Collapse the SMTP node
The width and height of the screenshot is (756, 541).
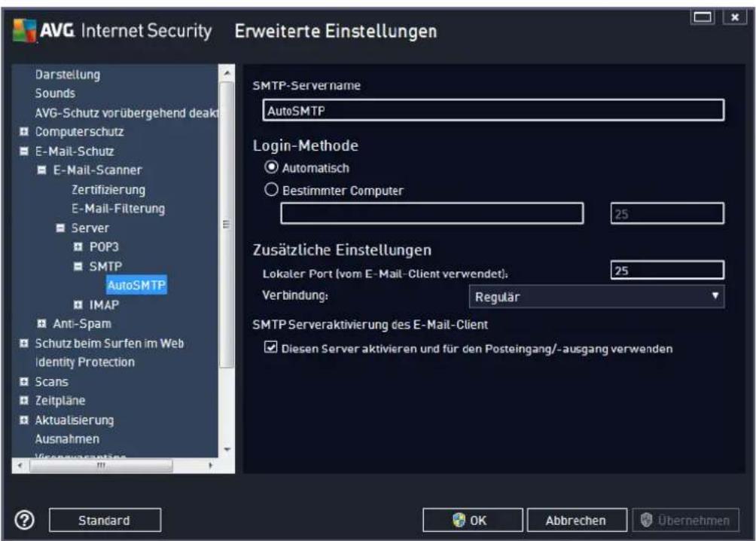point(78,267)
